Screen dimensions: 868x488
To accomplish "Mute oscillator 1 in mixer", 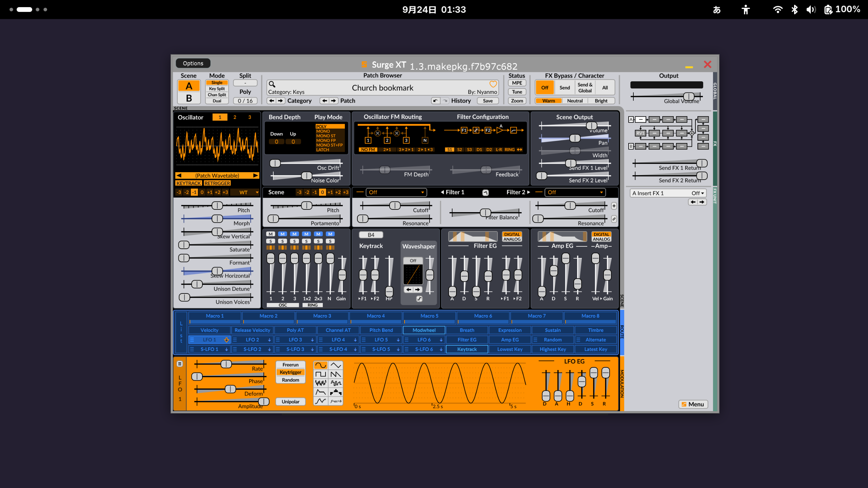I will click(x=271, y=234).
